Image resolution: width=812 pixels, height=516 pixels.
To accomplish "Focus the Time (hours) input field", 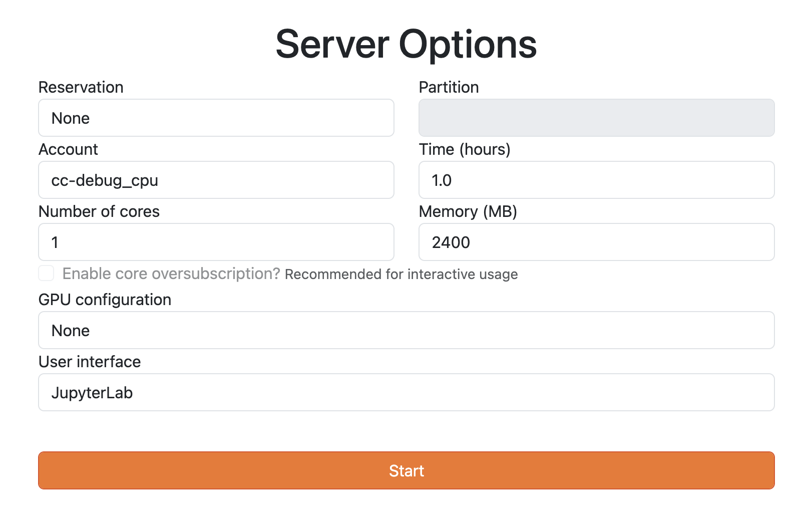I will click(x=597, y=180).
